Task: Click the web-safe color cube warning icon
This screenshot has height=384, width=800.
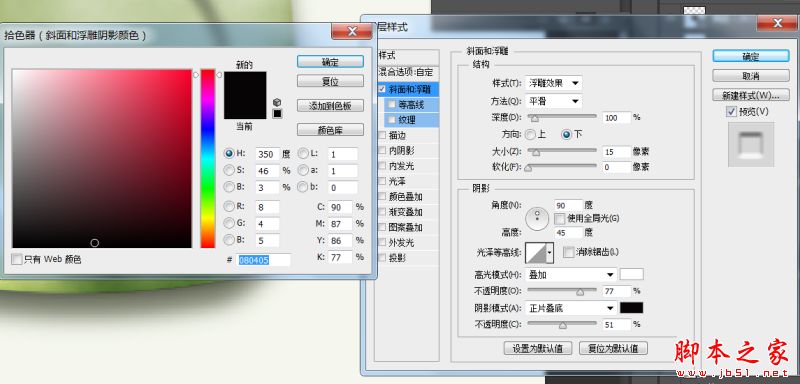Action: (x=277, y=103)
